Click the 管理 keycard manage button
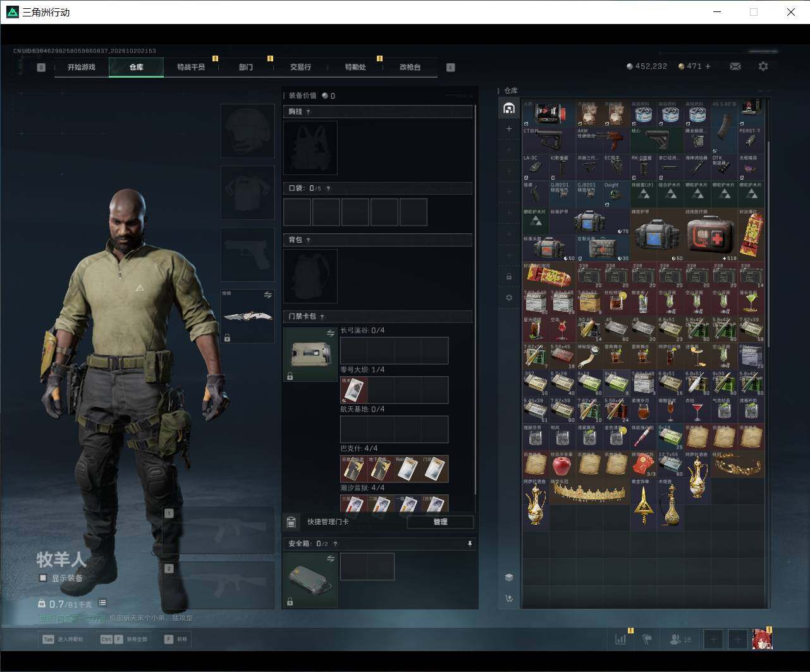 pyautogui.click(x=440, y=522)
